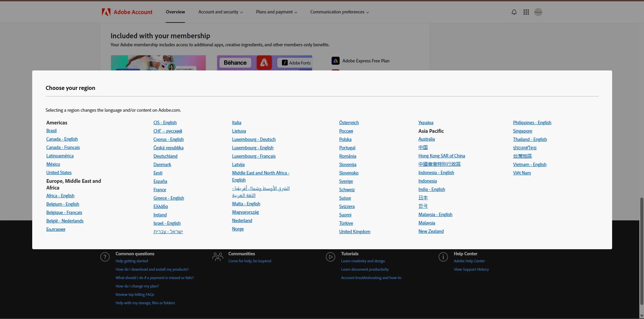The height and width of the screenshot is (319, 644).
Task: Click the Help Center info icon
Action: tap(443, 257)
